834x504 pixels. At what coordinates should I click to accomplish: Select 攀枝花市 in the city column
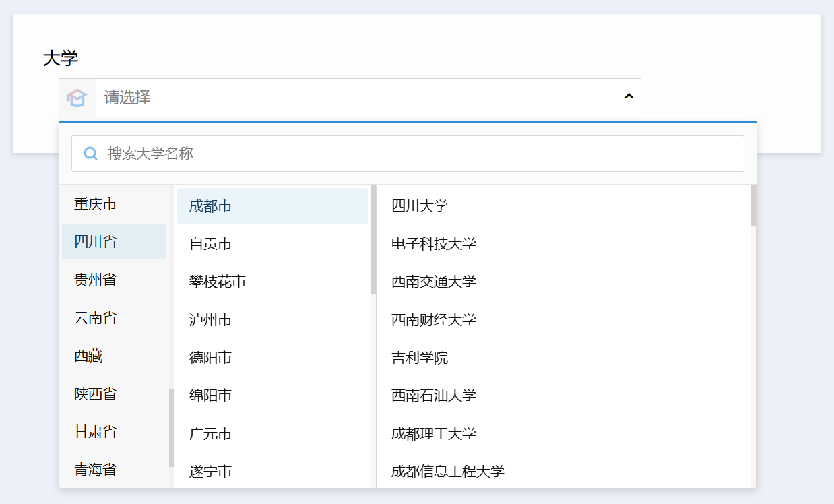(x=272, y=281)
